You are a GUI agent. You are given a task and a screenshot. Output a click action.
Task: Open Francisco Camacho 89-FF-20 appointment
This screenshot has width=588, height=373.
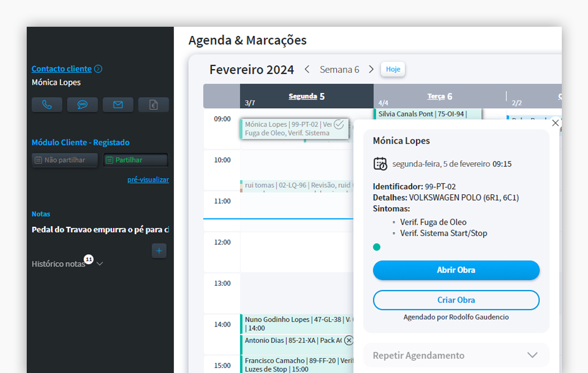(x=297, y=364)
